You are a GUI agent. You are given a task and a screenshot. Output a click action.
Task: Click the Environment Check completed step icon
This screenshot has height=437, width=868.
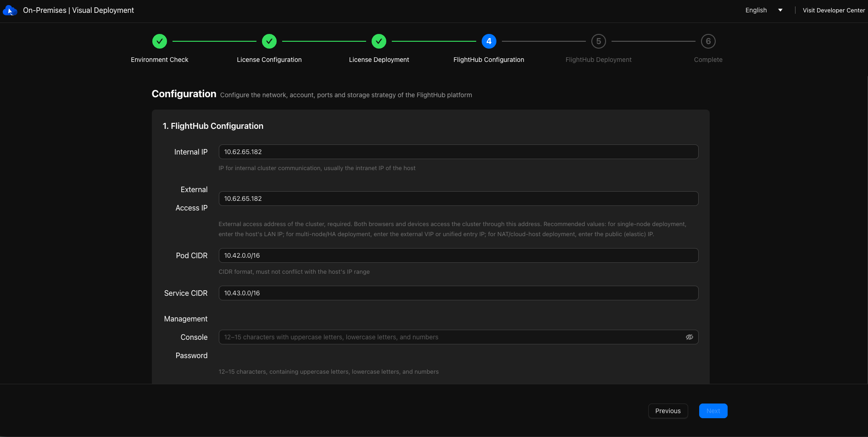pos(160,41)
